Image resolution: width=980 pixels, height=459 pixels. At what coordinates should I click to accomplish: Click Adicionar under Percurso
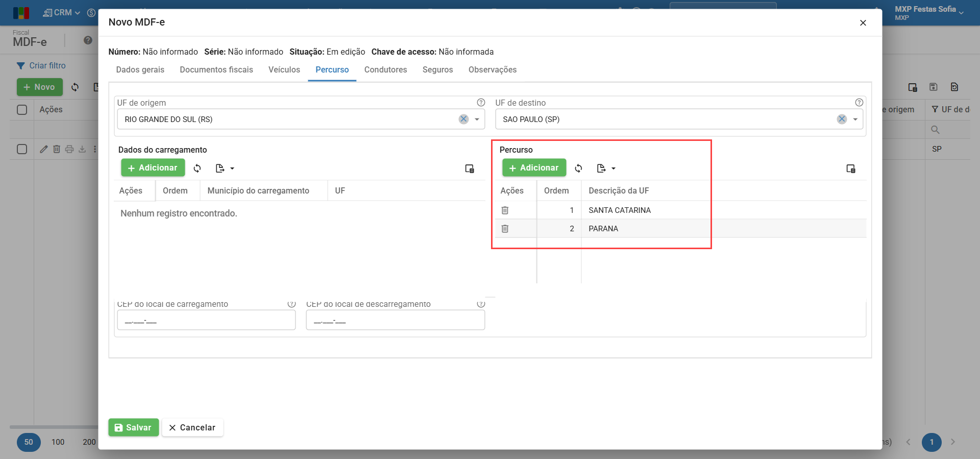pos(534,168)
